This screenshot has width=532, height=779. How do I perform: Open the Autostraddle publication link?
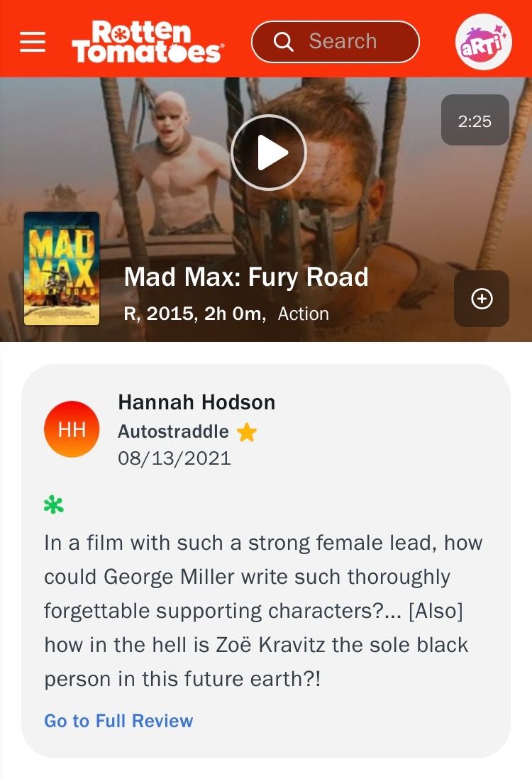coord(173,431)
